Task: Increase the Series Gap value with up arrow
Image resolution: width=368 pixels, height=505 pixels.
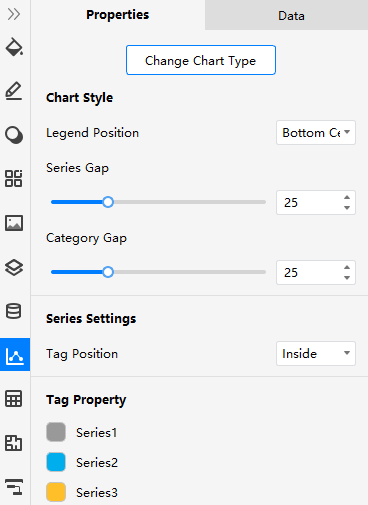Action: [x=347, y=197]
